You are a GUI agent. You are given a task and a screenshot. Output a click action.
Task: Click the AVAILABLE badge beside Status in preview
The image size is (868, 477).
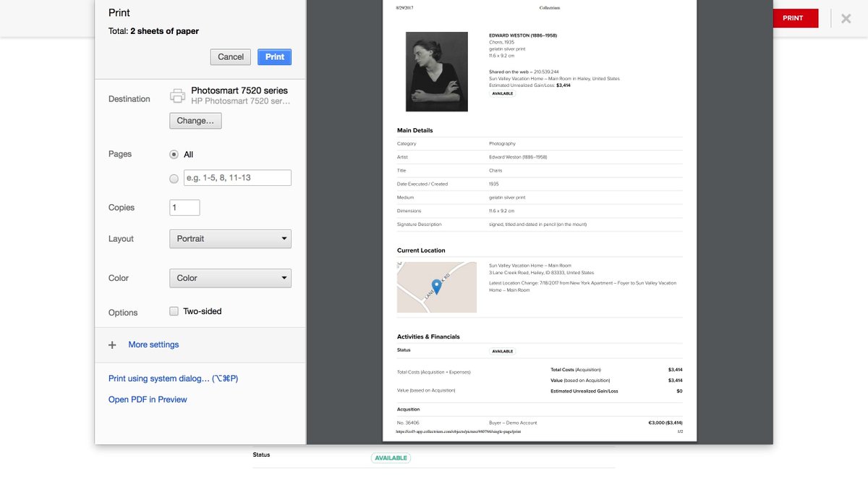[503, 351]
